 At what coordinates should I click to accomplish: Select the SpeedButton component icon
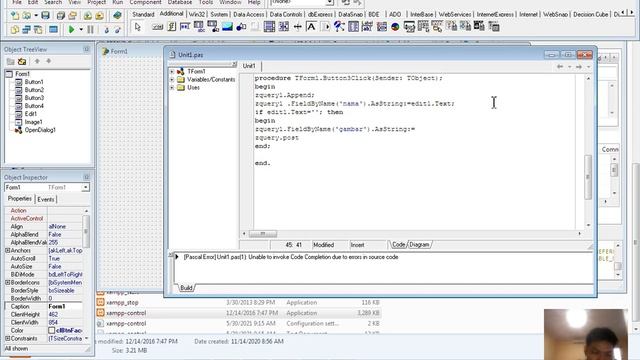pos(171,27)
